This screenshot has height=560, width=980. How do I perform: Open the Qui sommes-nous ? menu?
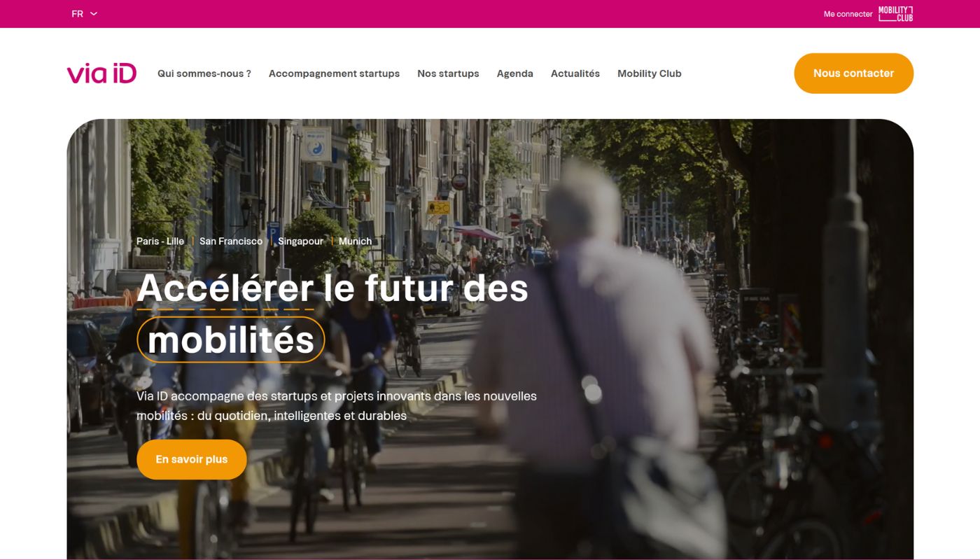point(204,73)
